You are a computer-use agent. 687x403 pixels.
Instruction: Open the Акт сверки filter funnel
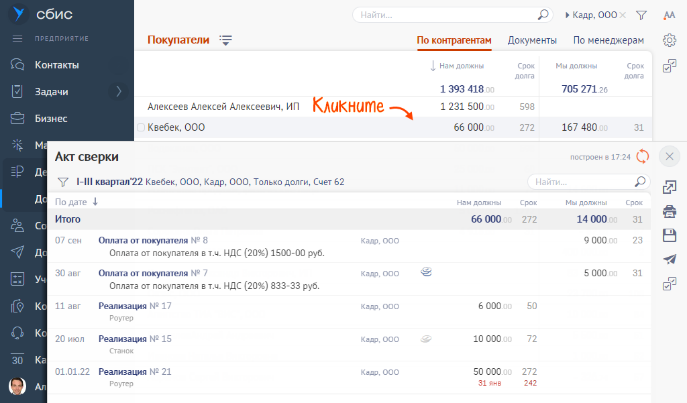click(x=63, y=182)
